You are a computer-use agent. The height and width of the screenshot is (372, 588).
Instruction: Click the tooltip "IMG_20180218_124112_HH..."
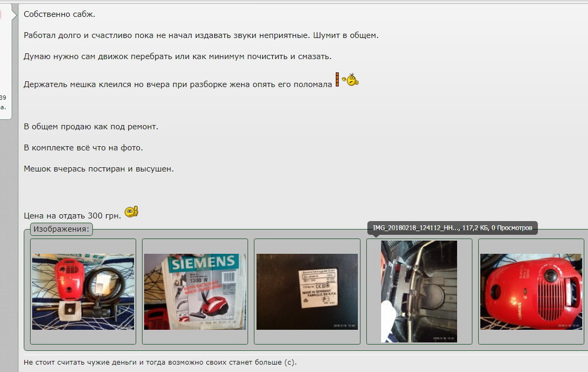click(x=452, y=227)
